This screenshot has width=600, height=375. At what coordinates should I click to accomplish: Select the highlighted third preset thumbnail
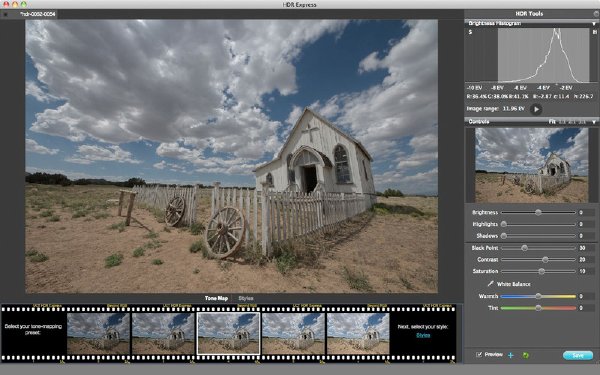coord(228,334)
